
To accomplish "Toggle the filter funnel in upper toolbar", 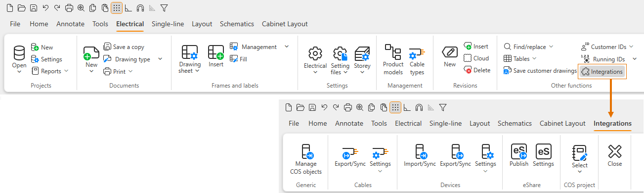I will [x=164, y=8].
